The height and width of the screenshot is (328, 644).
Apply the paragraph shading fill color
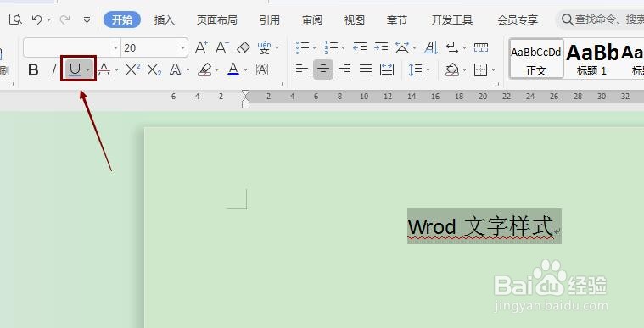tap(452, 69)
